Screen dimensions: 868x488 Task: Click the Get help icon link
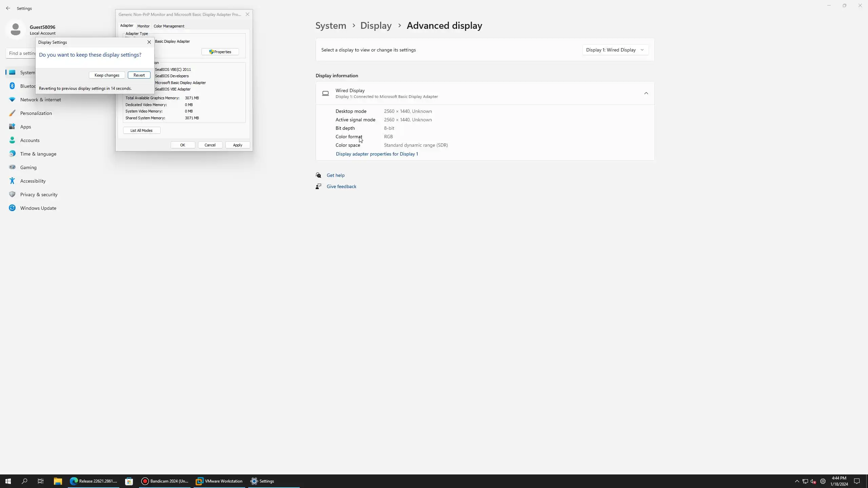tap(318, 175)
